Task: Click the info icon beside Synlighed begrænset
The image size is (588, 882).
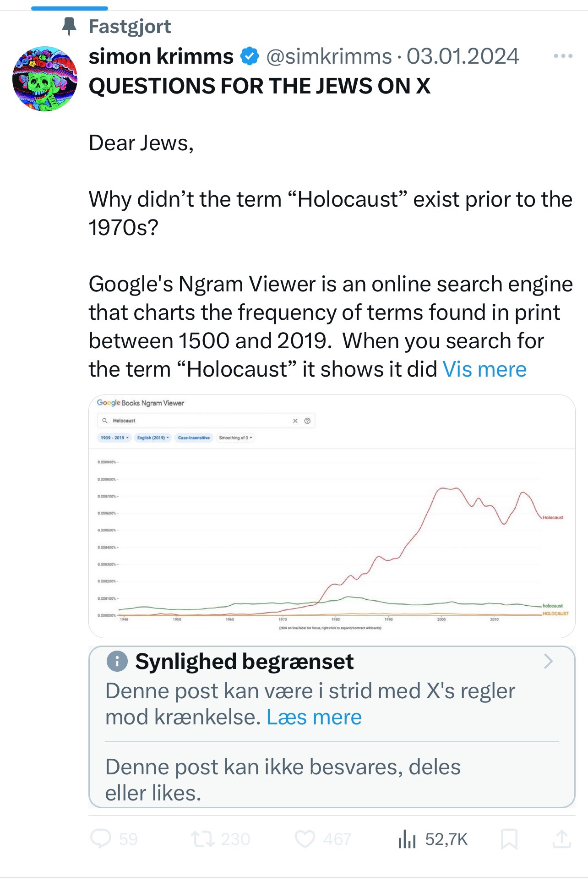Action: tap(117, 661)
